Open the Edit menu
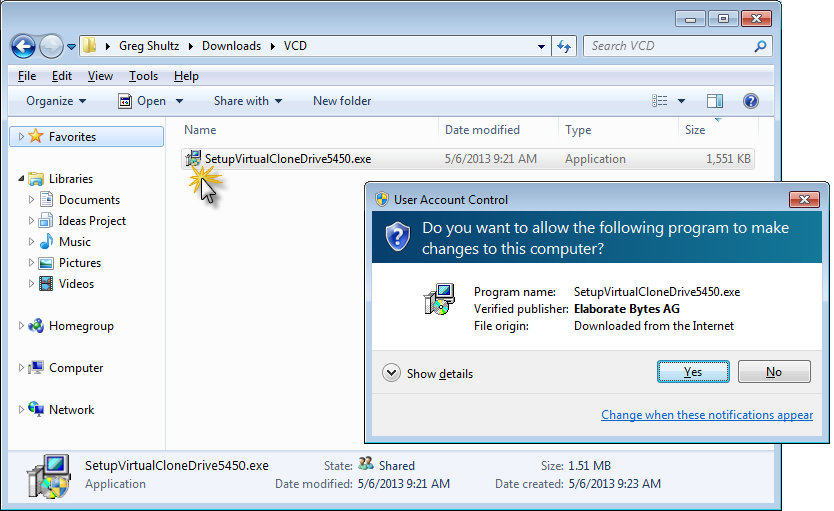Viewport: 834px width, 511px height. point(62,76)
